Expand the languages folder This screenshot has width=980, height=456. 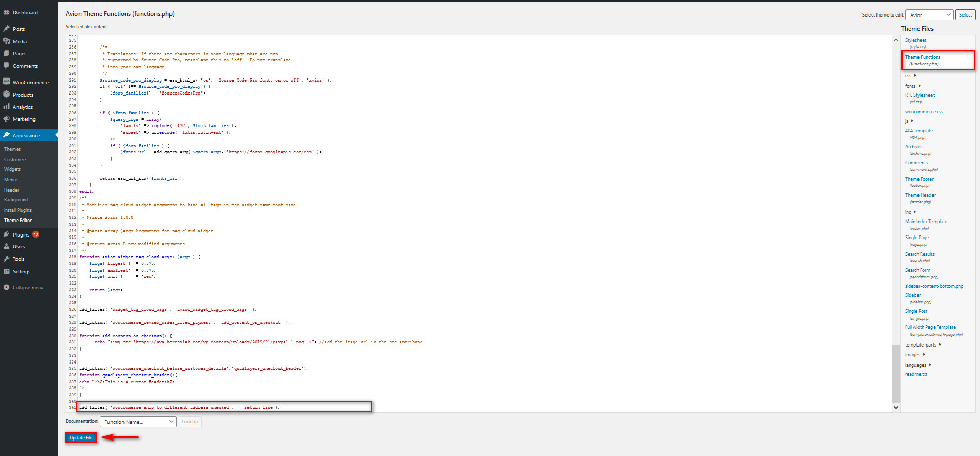[x=918, y=365]
